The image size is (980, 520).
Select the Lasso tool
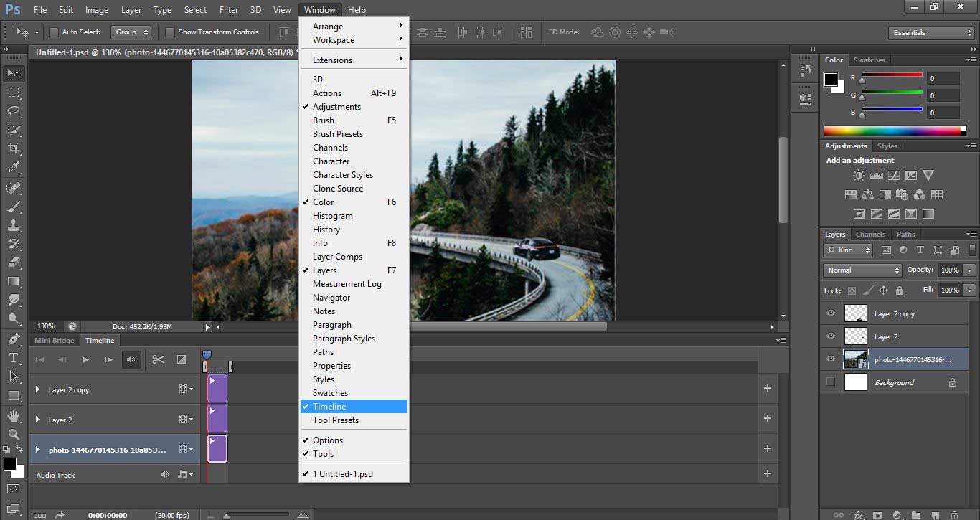coord(14,111)
